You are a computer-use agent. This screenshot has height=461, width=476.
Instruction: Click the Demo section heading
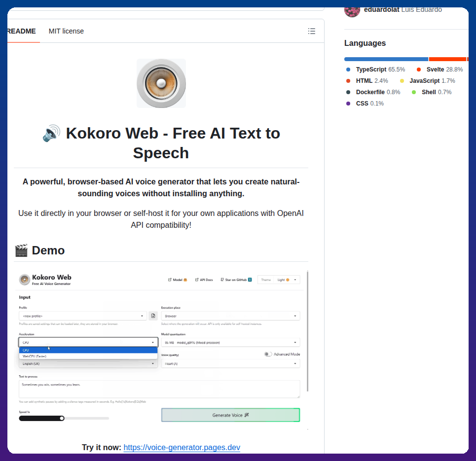pos(40,250)
